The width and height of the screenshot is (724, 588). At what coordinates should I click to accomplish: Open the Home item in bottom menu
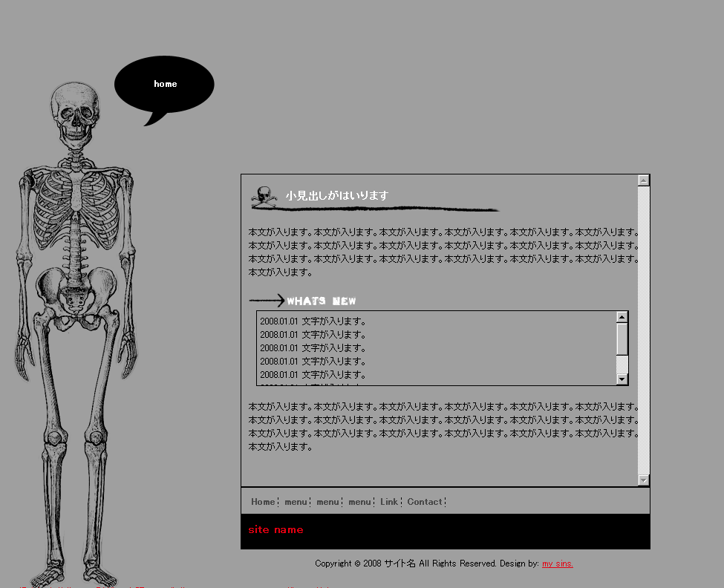point(263,502)
